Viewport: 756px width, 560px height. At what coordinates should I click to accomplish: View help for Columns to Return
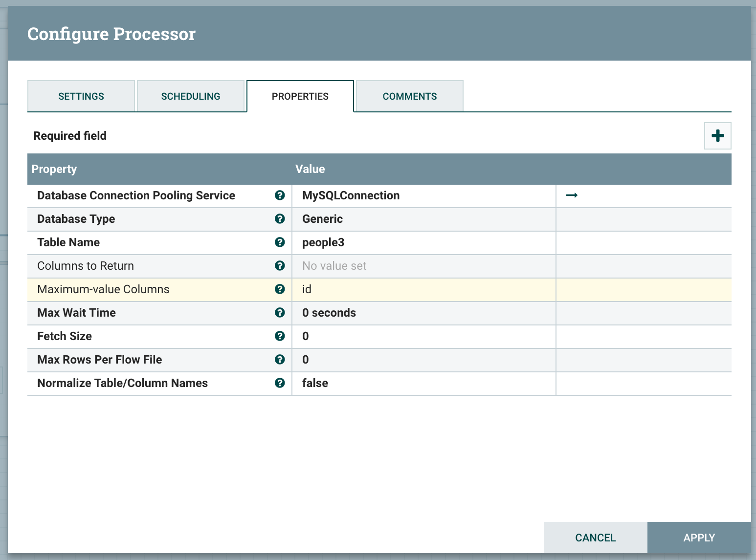[280, 266]
